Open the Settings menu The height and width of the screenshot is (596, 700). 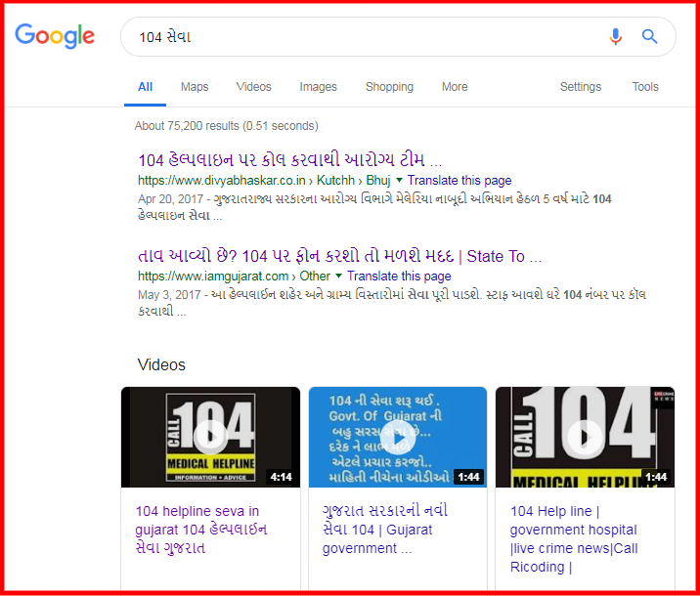click(x=581, y=87)
